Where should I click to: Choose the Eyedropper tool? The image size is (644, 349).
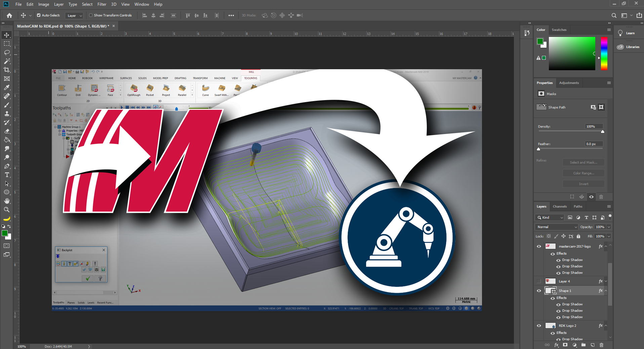click(x=7, y=87)
